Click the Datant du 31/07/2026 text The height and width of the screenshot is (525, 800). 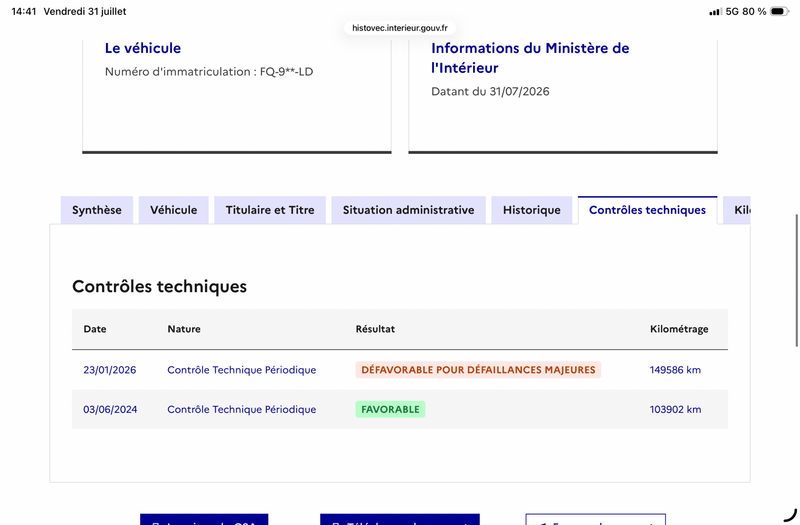click(x=490, y=91)
